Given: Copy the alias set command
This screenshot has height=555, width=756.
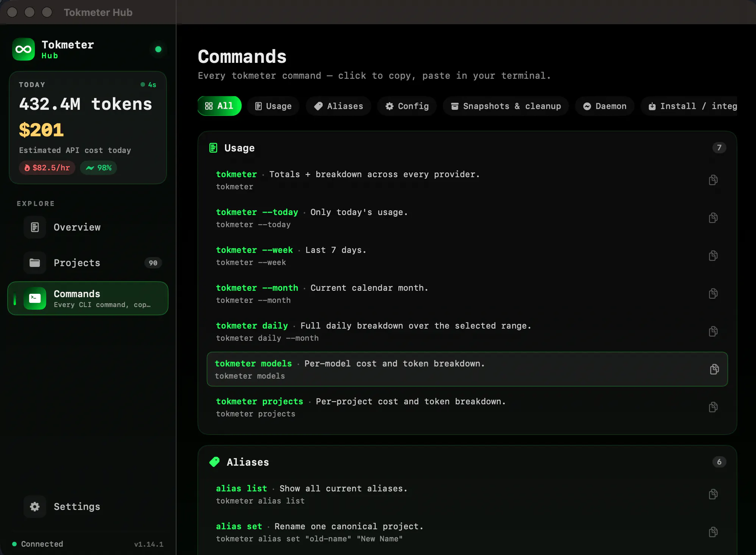Looking at the screenshot, I should pyautogui.click(x=713, y=532).
